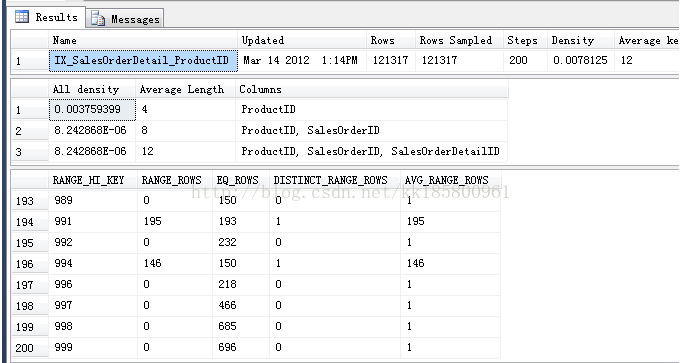Select EQ_ROWS cell 466
Viewport: 682px width, 363px height.
pos(241,305)
